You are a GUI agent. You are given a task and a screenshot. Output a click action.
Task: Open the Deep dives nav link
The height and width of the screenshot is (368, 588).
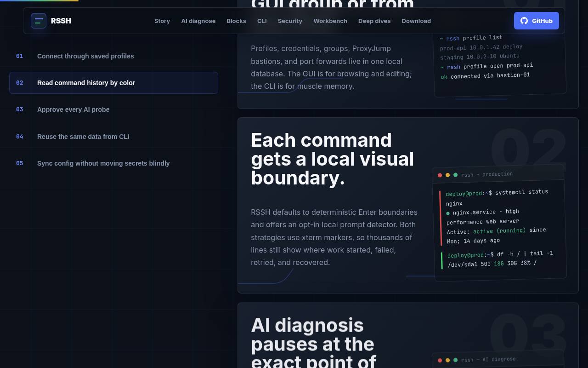click(x=374, y=21)
